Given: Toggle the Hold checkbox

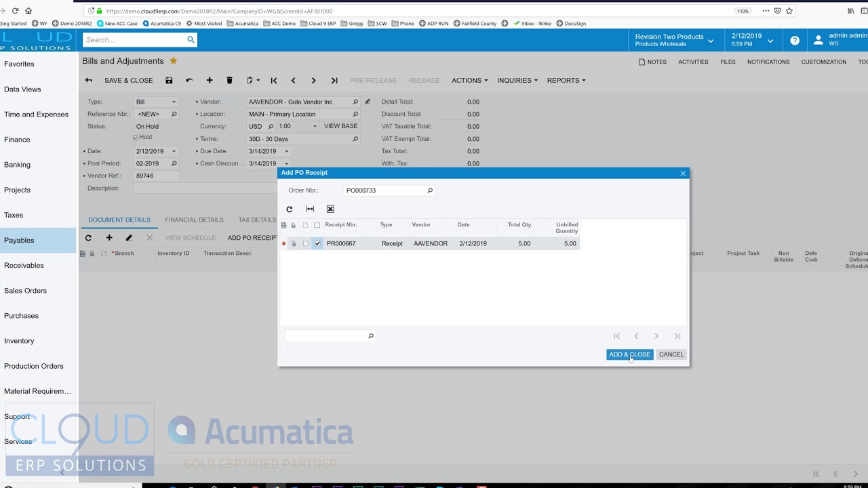Looking at the screenshot, I should (136, 138).
